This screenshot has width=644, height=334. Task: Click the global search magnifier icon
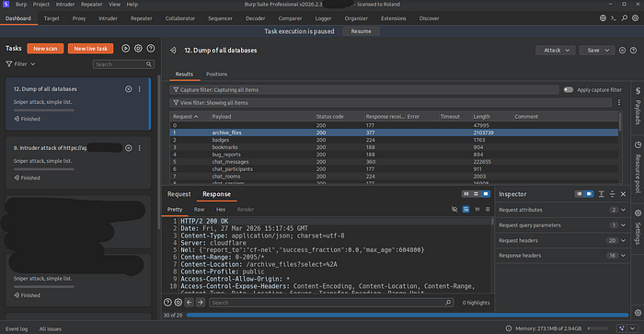pyautogui.click(x=625, y=18)
